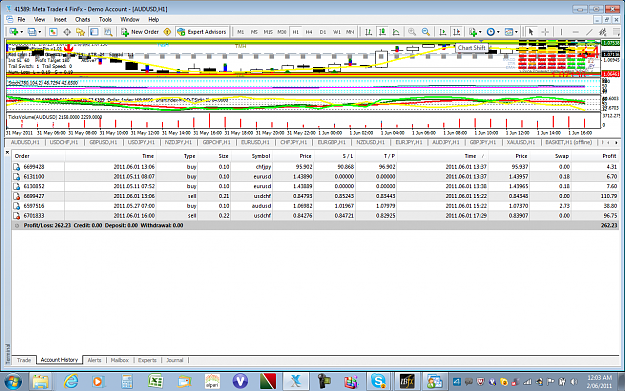Open Skype from the Windows taskbar
625x391 pixels.
[x=378, y=381]
